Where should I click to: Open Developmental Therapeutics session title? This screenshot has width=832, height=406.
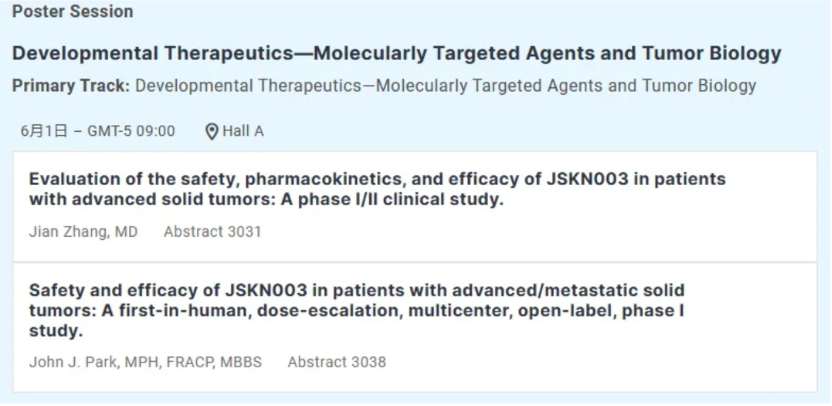click(x=396, y=54)
